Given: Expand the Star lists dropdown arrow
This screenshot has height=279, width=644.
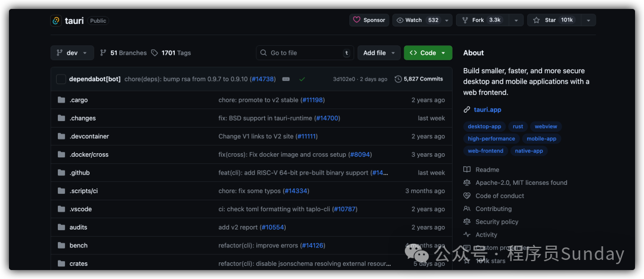Looking at the screenshot, I should [588, 20].
